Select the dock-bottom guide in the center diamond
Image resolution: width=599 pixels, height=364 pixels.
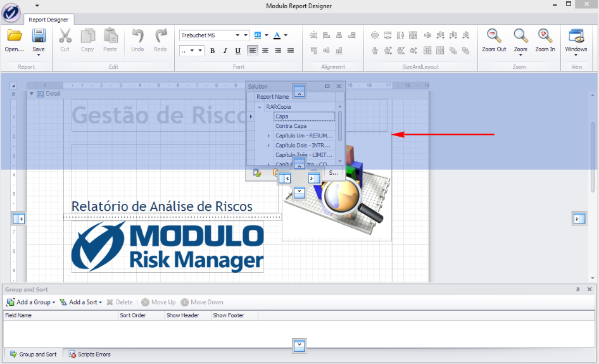pos(299,192)
